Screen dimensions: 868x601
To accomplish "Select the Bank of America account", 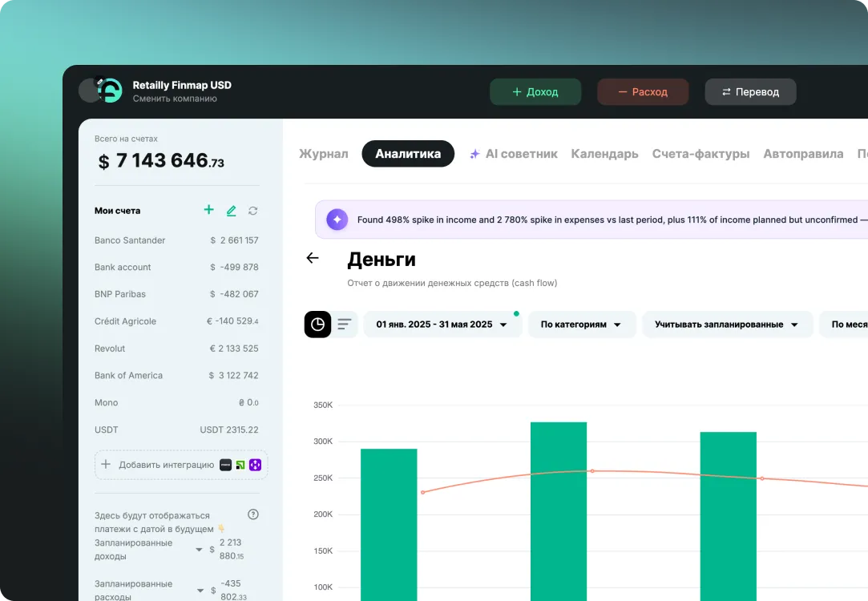I will point(176,375).
